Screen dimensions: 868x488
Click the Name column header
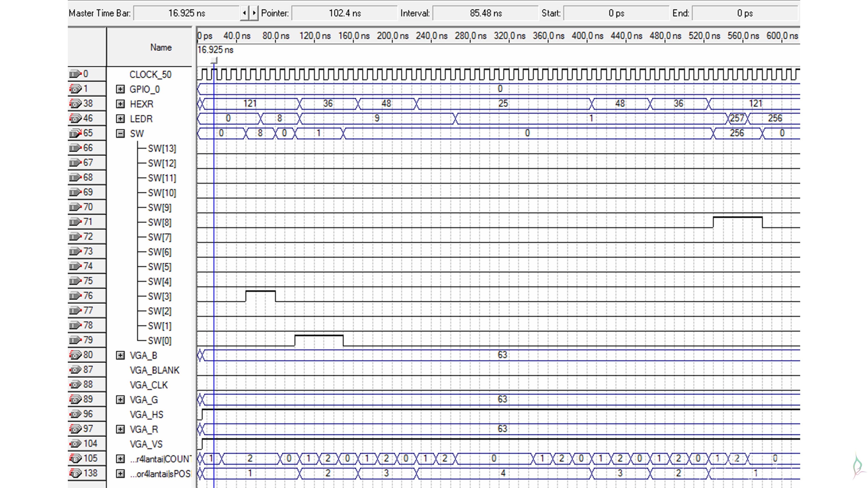tap(161, 47)
